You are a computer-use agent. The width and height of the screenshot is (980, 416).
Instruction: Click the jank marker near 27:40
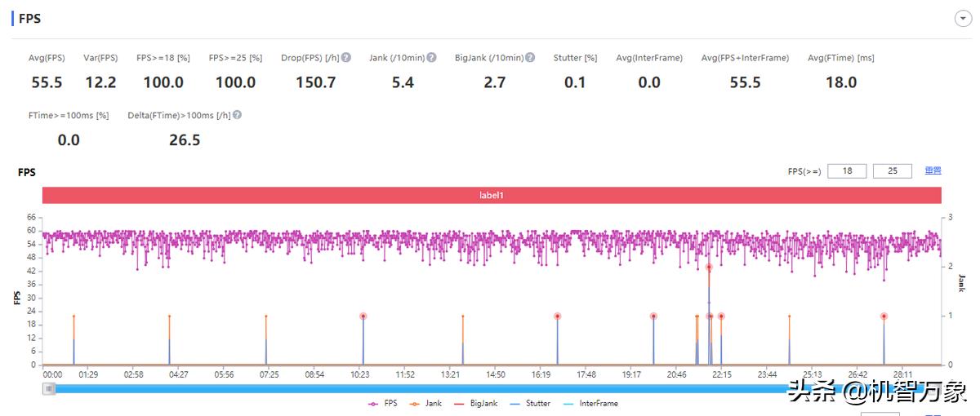click(x=884, y=316)
